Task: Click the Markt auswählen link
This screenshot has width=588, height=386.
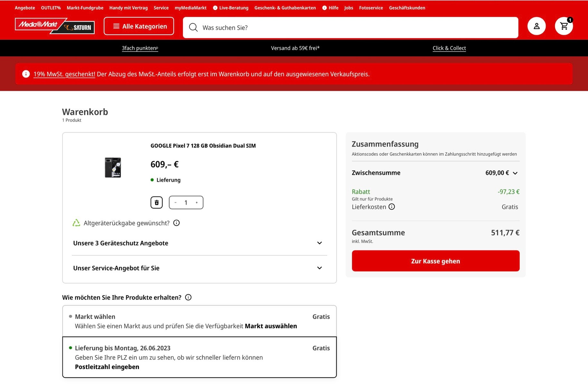Action: click(271, 326)
